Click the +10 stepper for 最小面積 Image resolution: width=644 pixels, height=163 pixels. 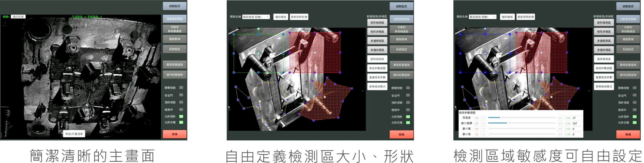click(x=568, y=123)
